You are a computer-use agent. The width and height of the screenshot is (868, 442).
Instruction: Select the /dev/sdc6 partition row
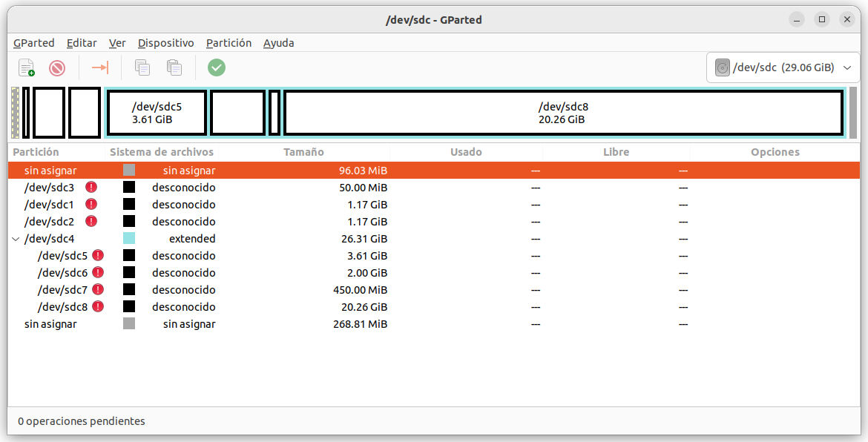point(434,273)
